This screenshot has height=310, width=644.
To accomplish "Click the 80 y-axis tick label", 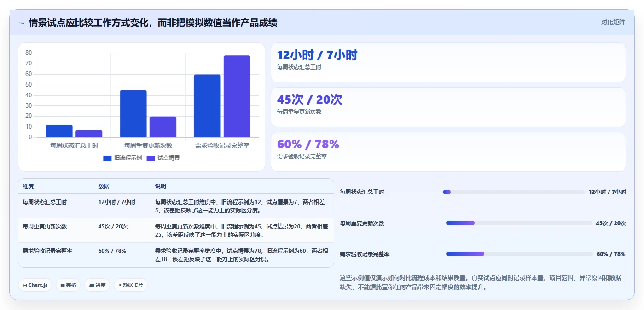I will point(29,53).
